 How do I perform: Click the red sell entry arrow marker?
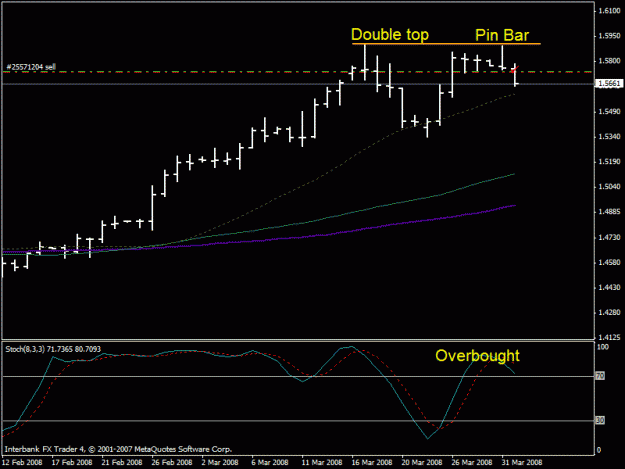pos(515,70)
